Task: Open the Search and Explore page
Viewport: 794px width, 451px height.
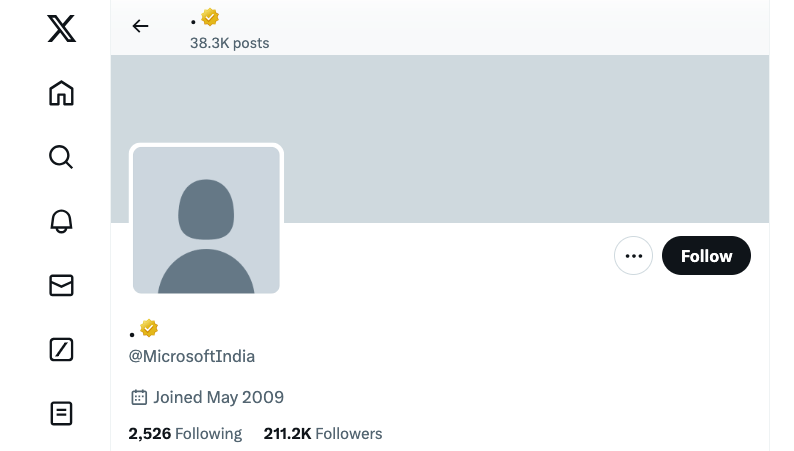Action: [61, 157]
